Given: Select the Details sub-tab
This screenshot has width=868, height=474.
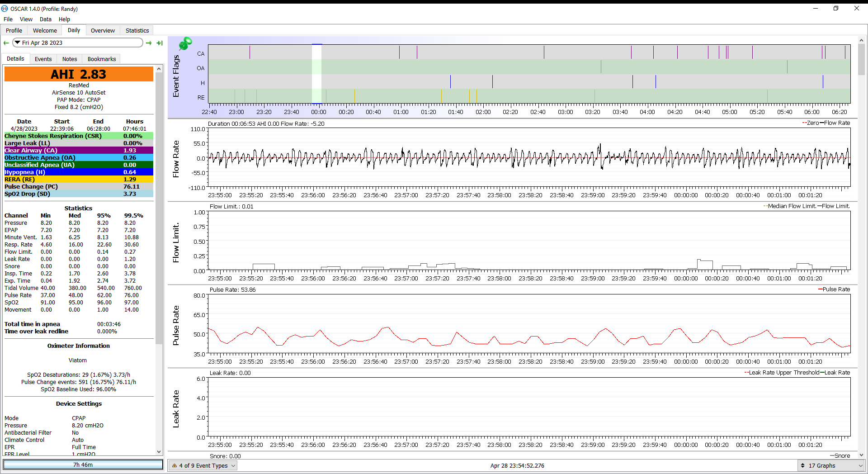Looking at the screenshot, I should pyautogui.click(x=15, y=59).
